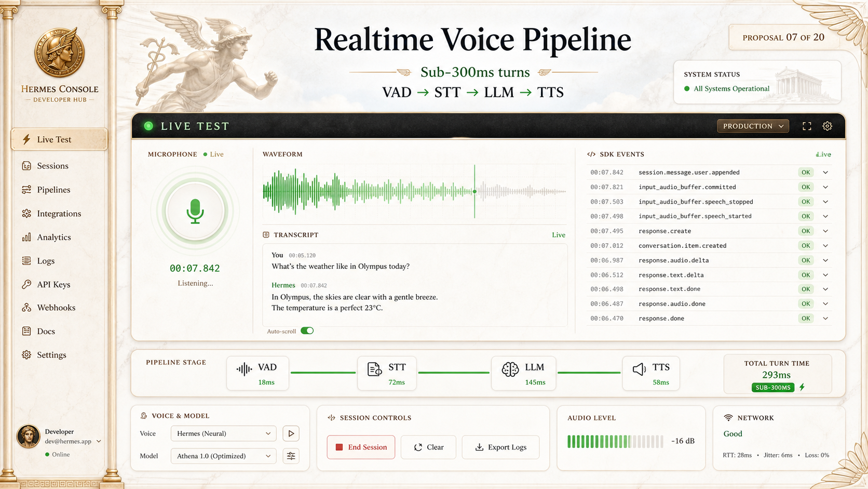Click the VAD waveform stage icon
Image resolution: width=868 pixels, height=489 pixels.
(244, 369)
